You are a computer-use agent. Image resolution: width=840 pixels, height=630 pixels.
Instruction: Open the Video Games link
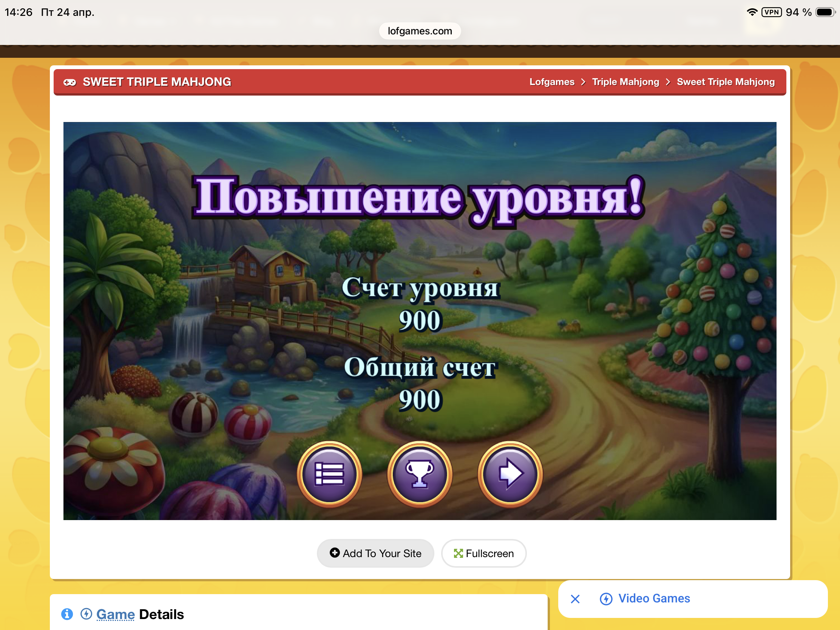click(654, 599)
